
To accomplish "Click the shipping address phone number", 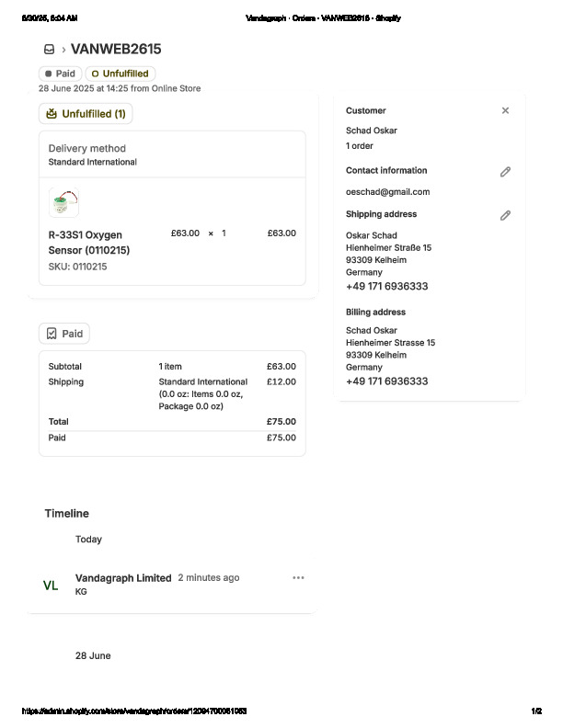I will [386, 287].
